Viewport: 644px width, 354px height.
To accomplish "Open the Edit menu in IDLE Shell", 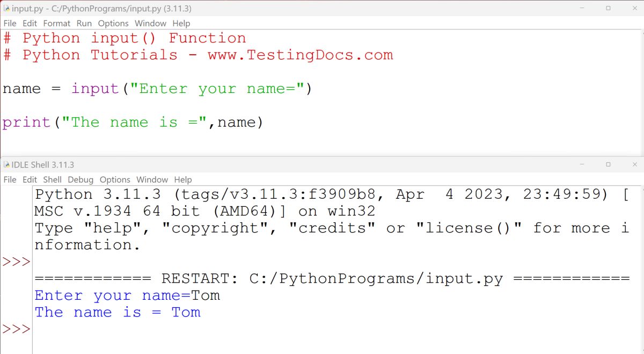I will (30, 179).
